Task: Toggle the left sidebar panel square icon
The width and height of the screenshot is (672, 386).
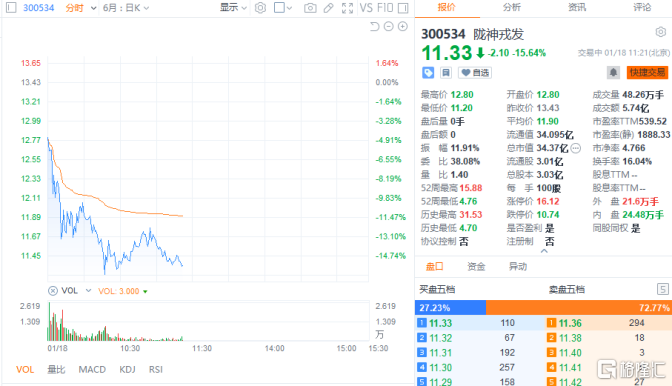Action: point(11,8)
